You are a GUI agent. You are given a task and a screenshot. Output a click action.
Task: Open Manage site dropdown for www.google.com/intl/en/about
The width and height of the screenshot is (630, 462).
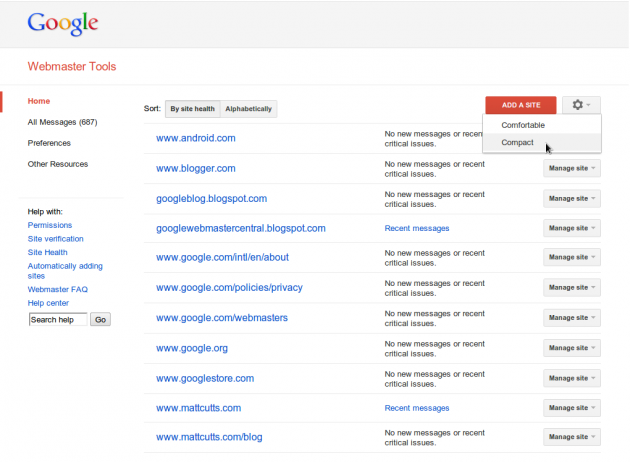(572, 257)
